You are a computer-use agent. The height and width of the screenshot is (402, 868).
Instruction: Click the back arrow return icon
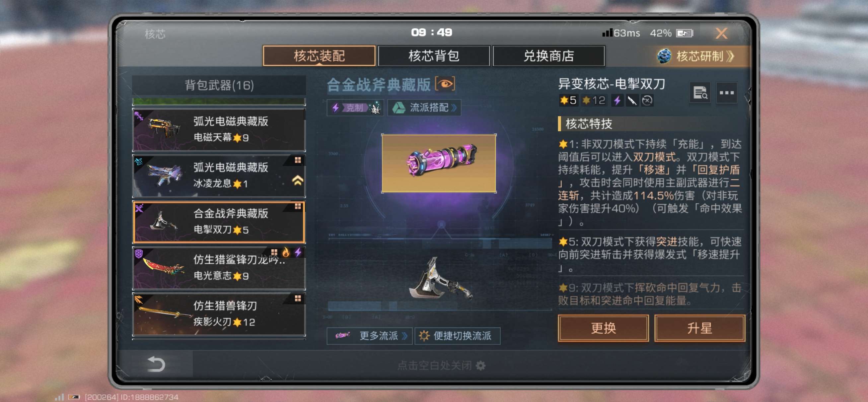tap(156, 364)
